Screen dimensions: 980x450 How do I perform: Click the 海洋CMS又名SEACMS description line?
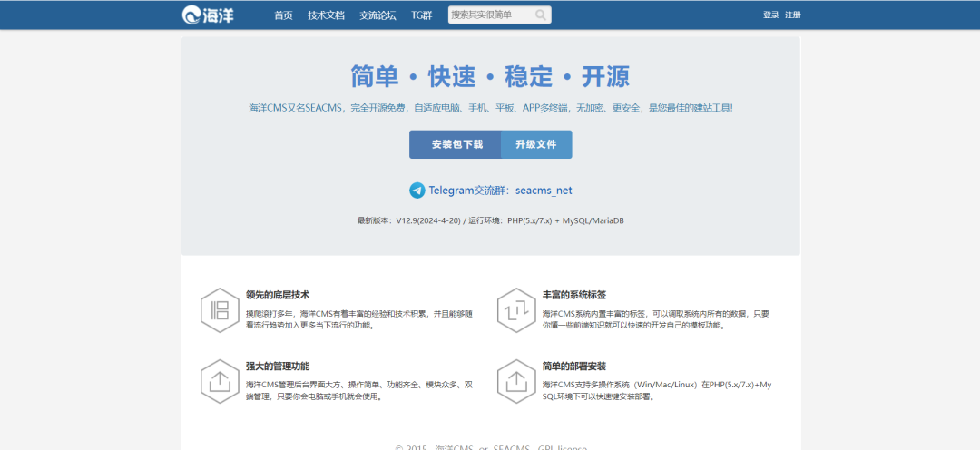click(x=491, y=108)
